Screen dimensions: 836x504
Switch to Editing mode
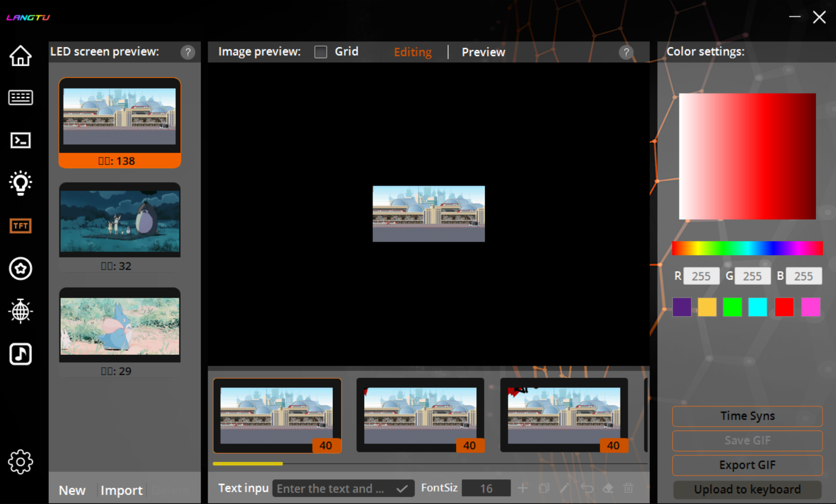coord(413,52)
